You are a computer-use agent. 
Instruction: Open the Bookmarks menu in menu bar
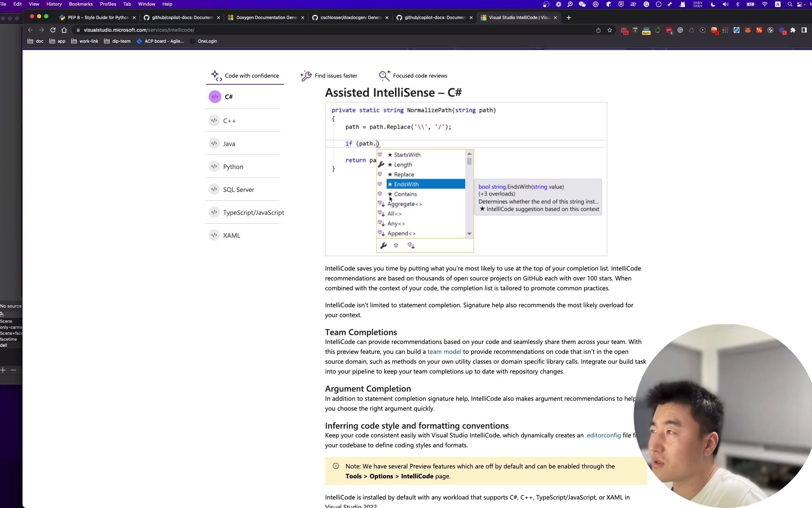pyautogui.click(x=81, y=4)
